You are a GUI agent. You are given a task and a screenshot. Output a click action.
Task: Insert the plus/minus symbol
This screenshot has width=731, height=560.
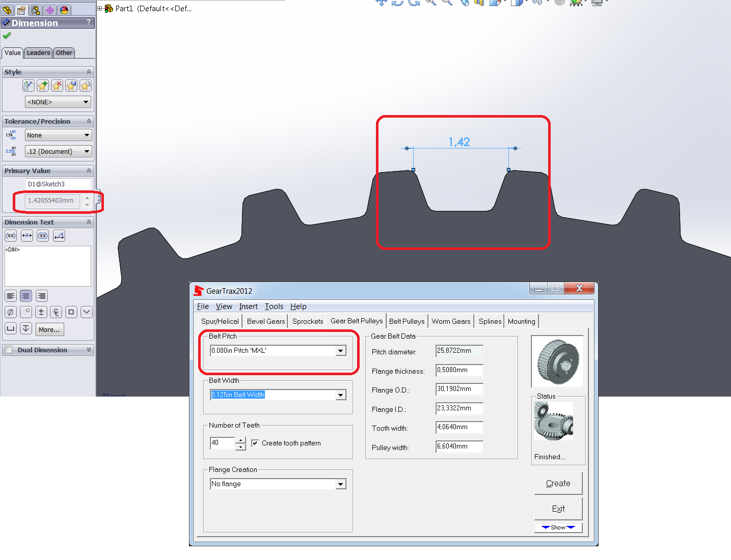click(x=41, y=312)
